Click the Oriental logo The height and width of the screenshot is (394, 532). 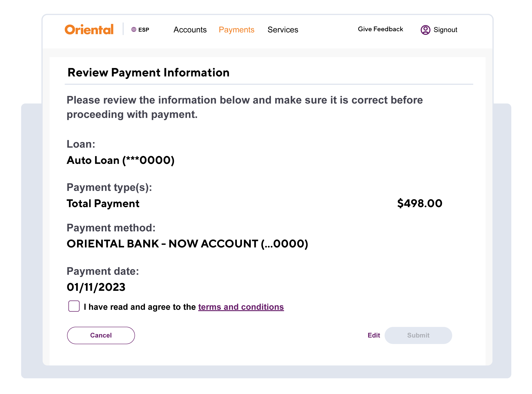89,30
